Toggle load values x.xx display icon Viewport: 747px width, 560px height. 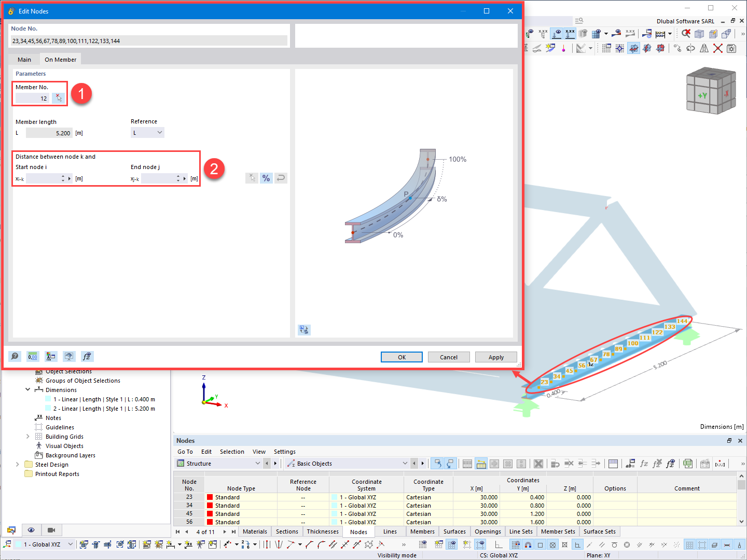pos(570,34)
